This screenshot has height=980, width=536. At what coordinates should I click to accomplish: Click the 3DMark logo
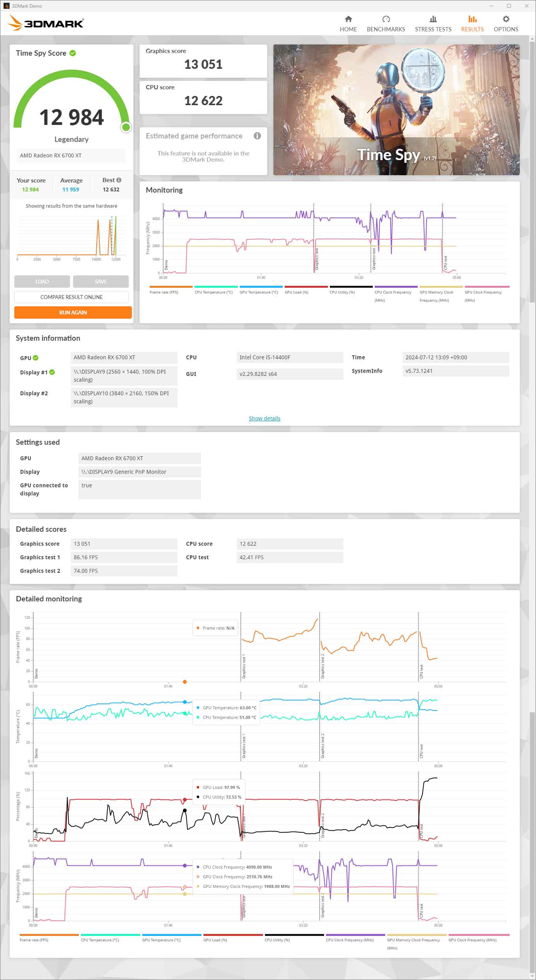coord(46,23)
